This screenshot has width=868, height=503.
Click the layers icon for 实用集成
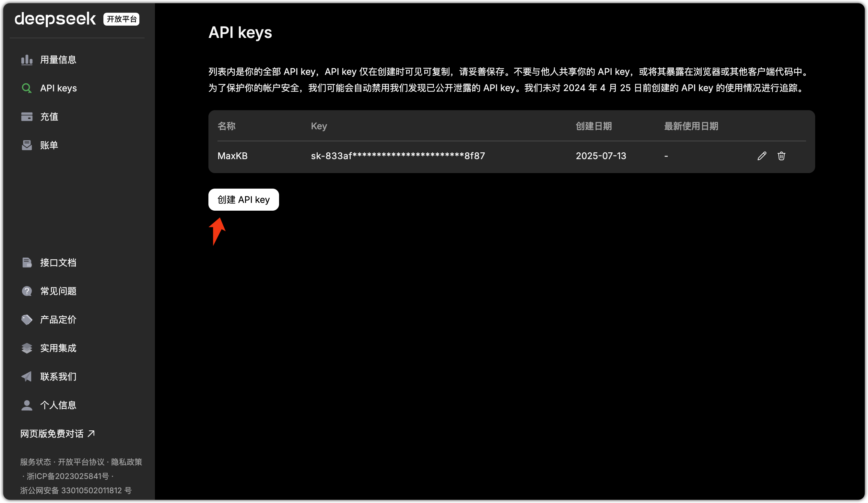pos(27,348)
